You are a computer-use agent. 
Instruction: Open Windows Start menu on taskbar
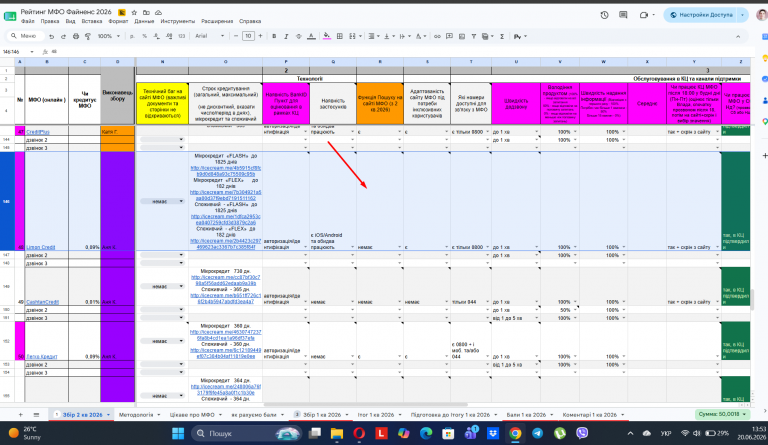178,433
